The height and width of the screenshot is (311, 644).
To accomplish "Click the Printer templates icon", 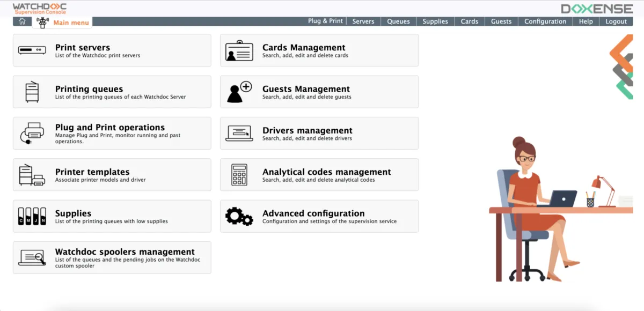I will [x=32, y=175].
